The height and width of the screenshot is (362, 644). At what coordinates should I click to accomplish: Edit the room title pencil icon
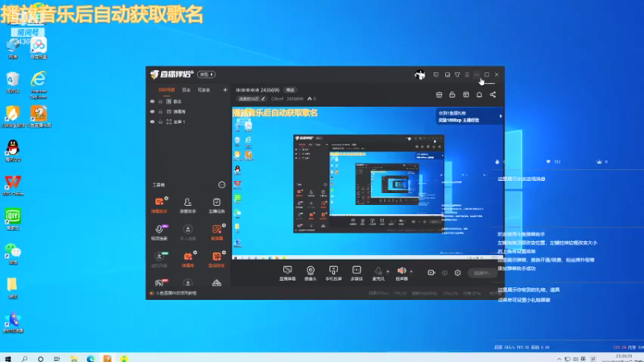tap(263, 98)
